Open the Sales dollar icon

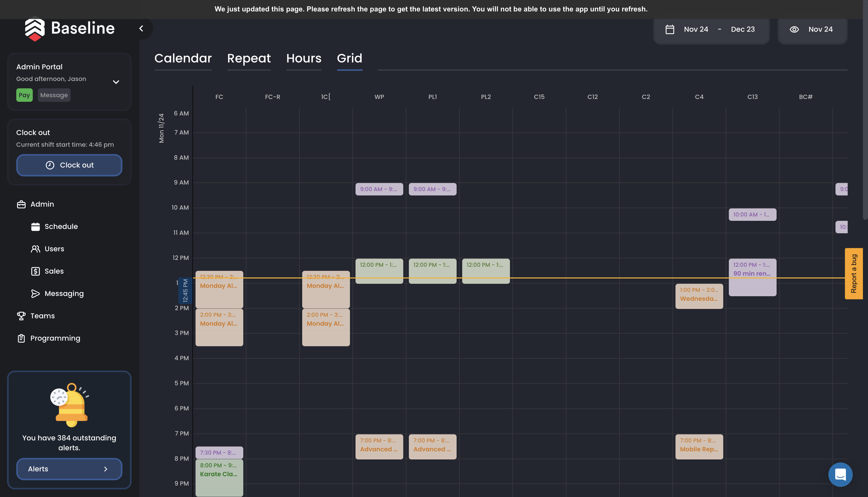(x=36, y=271)
